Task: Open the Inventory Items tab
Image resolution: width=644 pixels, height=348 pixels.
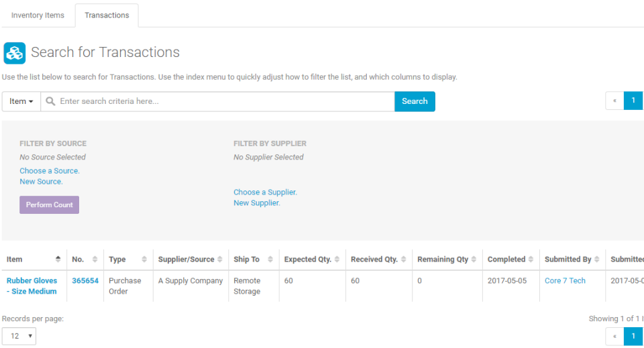Action: tap(38, 15)
